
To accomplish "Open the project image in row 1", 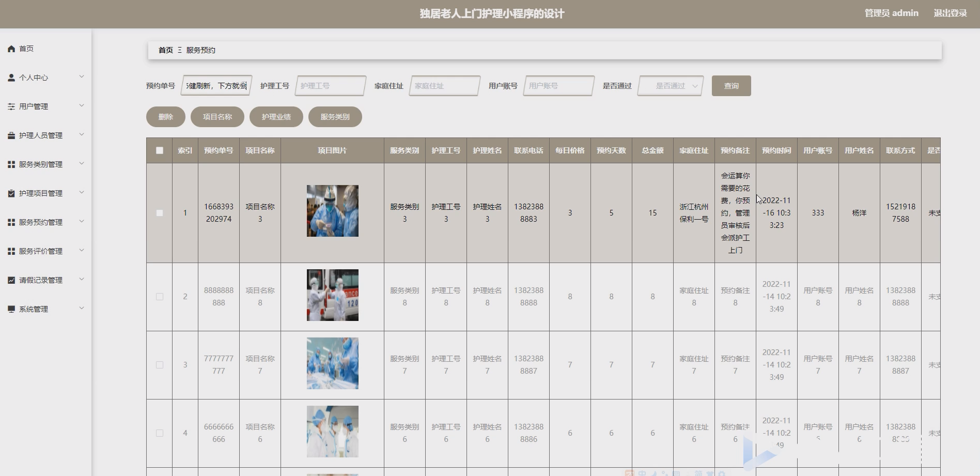I will (333, 211).
